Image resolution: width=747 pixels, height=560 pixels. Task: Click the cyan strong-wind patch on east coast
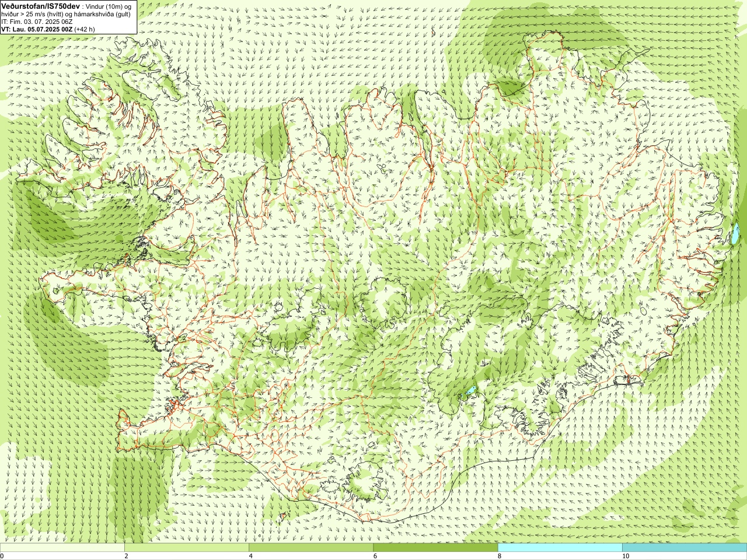[x=736, y=233]
